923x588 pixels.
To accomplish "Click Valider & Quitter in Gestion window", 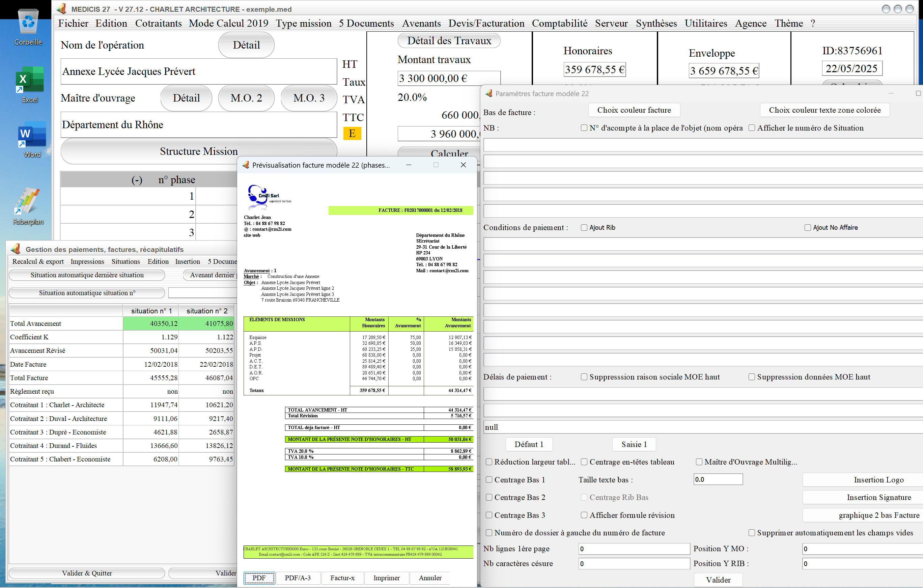I will (87, 573).
